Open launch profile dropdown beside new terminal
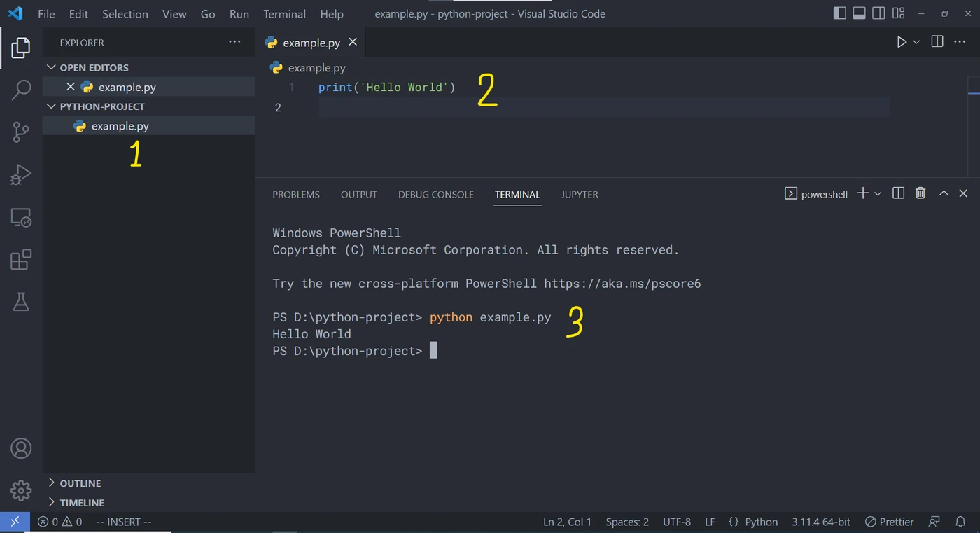This screenshot has height=533, width=980. pyautogui.click(x=878, y=193)
